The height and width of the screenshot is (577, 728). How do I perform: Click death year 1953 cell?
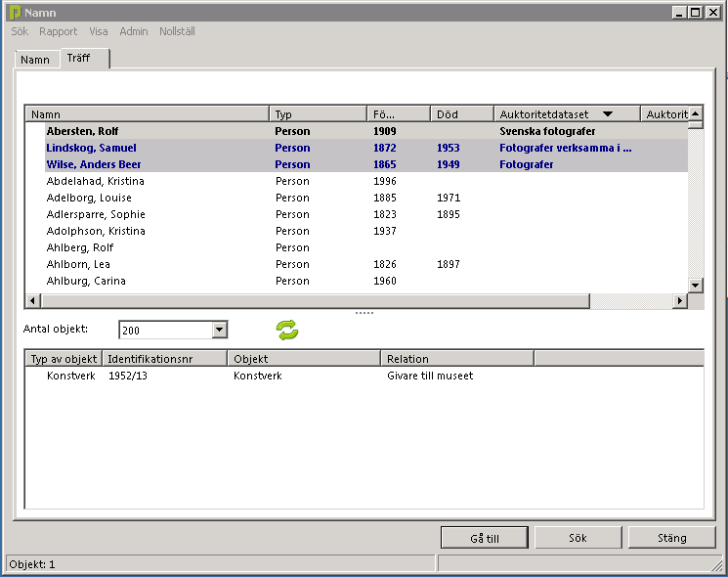pyautogui.click(x=448, y=148)
